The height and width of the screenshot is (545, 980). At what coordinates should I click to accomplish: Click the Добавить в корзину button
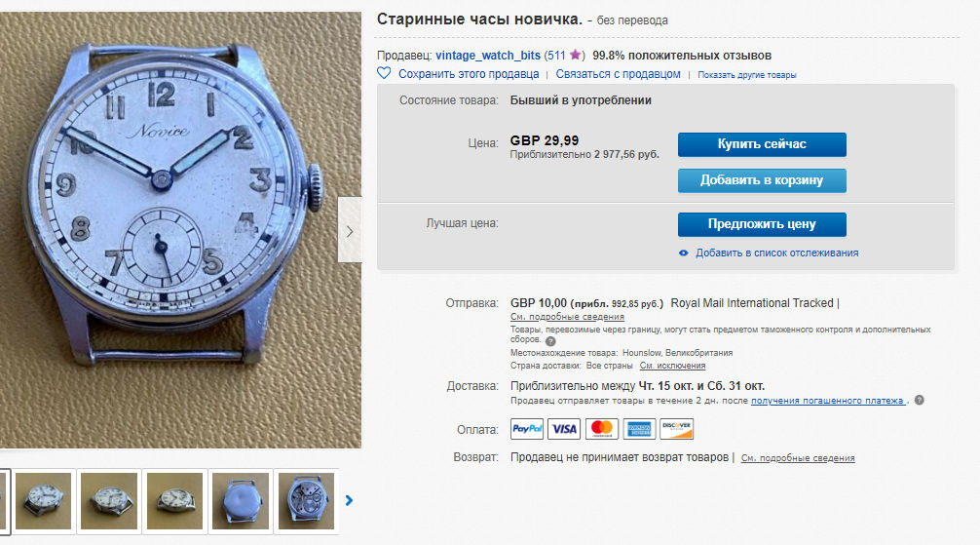[762, 180]
